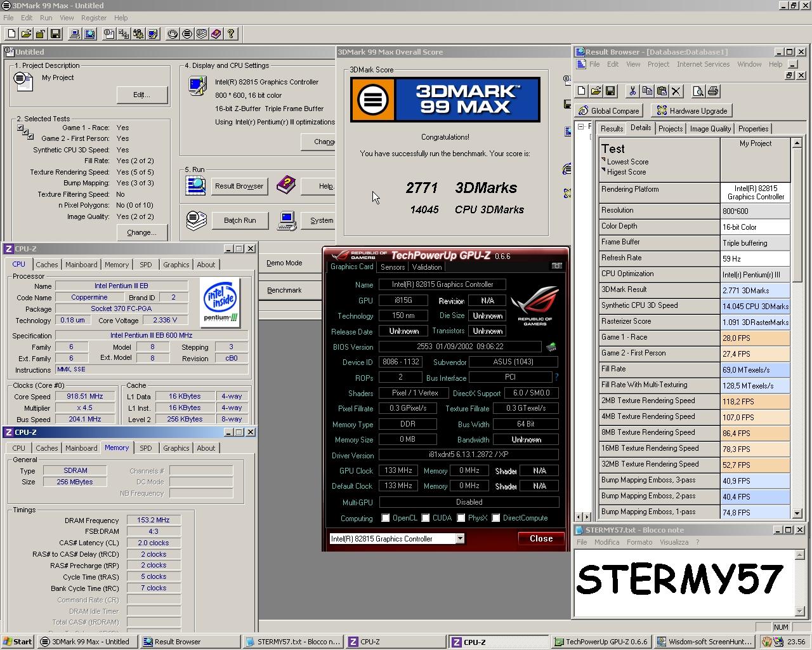The image size is (812, 650).
Task: Click Bus Interface question mark in GPU-Z
Action: 556,377
